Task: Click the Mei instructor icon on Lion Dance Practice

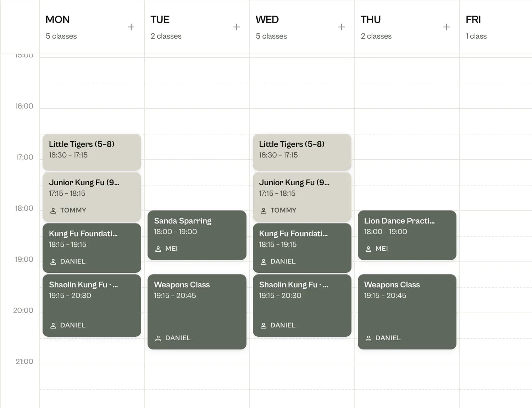Action: 368,249
